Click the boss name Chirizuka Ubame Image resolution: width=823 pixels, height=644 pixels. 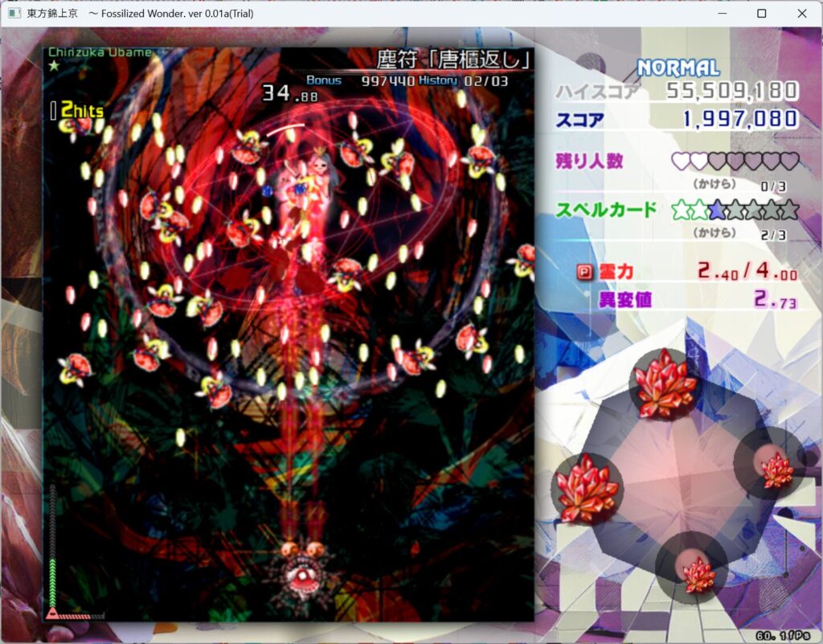[x=100, y=52]
